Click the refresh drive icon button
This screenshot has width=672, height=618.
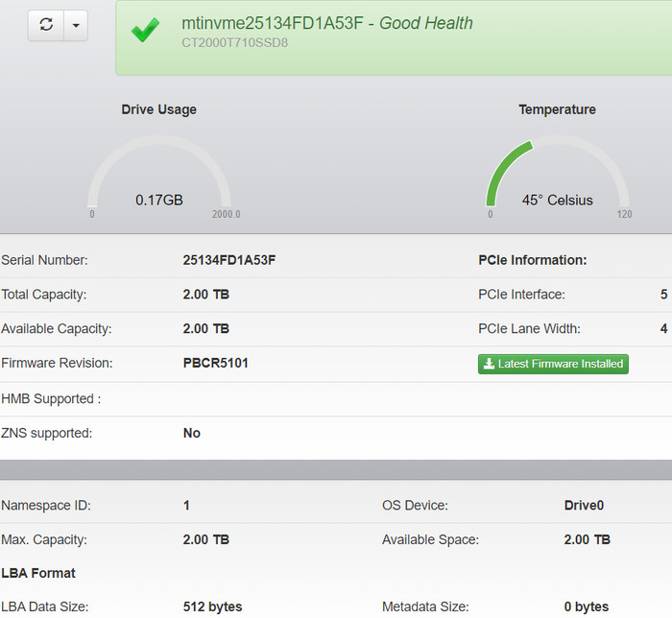[x=46, y=25]
